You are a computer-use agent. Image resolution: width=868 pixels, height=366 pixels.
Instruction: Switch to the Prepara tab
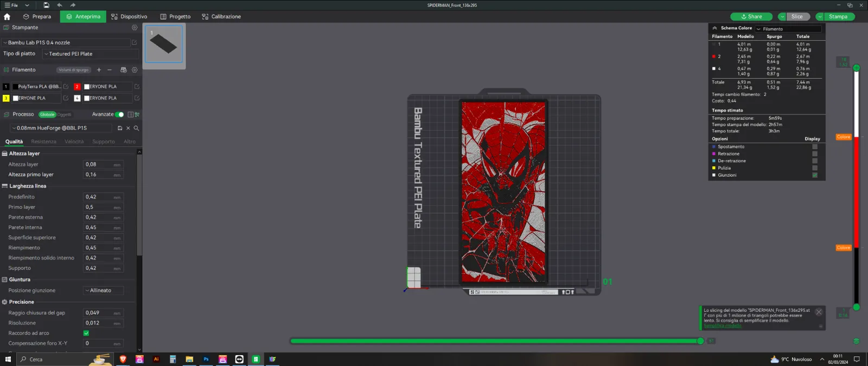coord(37,17)
